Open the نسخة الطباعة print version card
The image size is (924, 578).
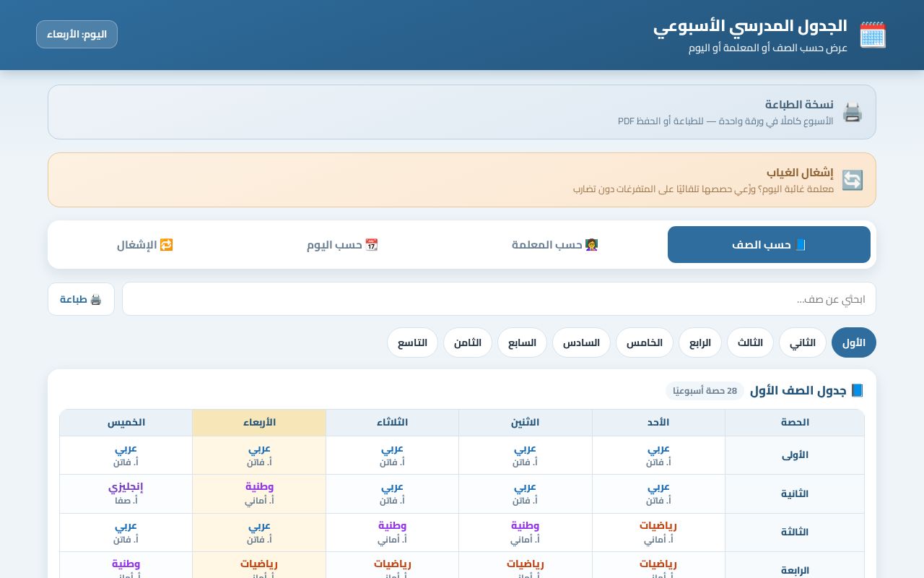pos(462,112)
